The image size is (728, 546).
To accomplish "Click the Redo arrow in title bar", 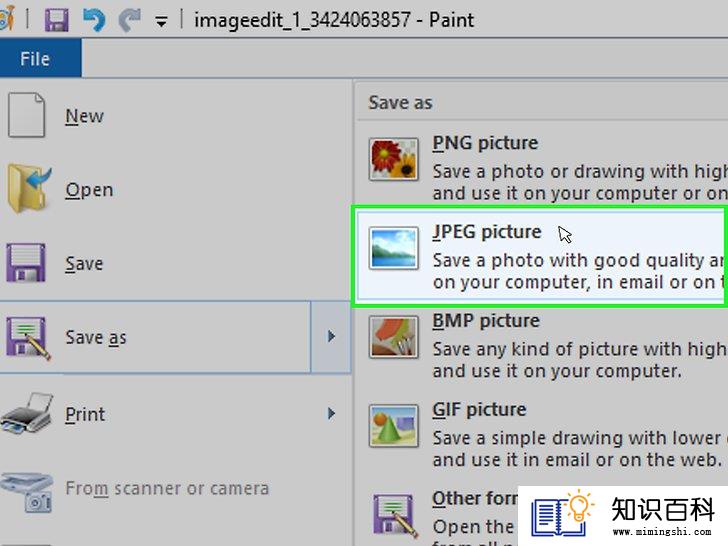I will pyautogui.click(x=130, y=20).
